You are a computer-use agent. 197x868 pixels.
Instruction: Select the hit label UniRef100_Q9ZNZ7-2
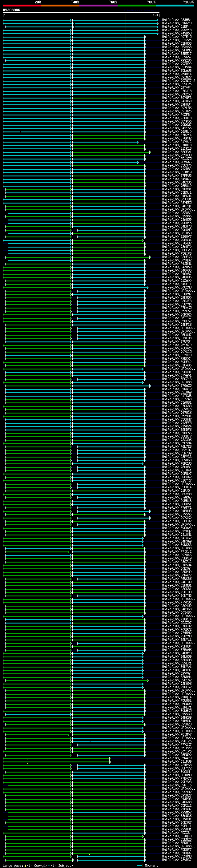(179, 81)
